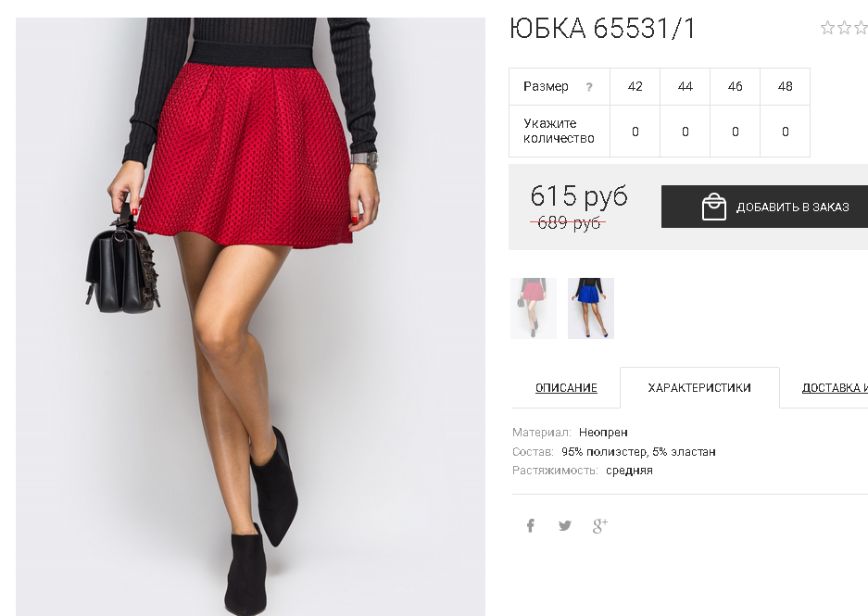Click size 46 header cell

click(x=736, y=86)
